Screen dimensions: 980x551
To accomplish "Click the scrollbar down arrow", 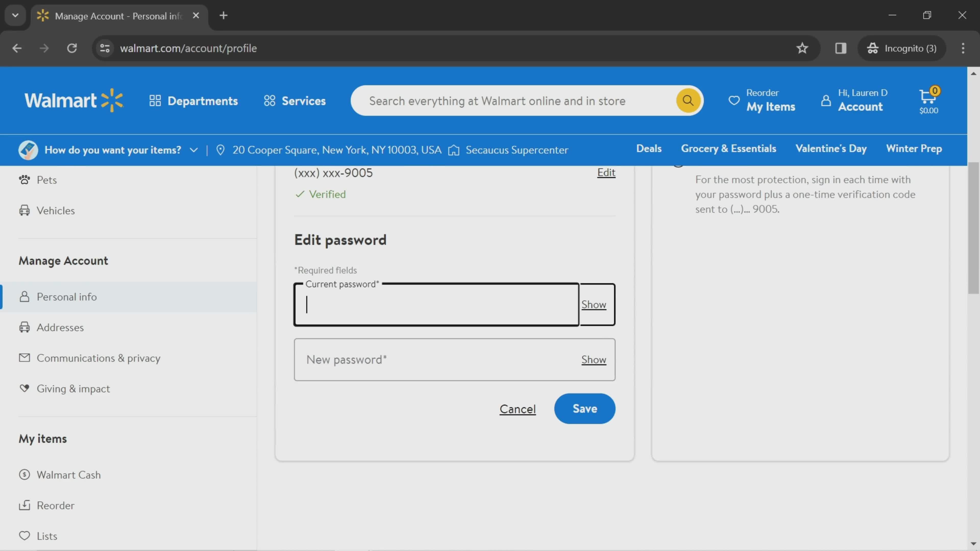I will point(974,544).
